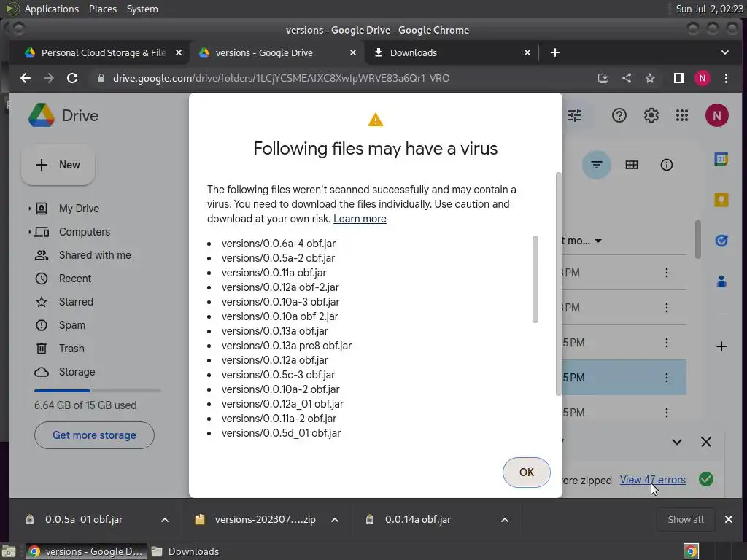Close the downloads shelf

(729, 519)
